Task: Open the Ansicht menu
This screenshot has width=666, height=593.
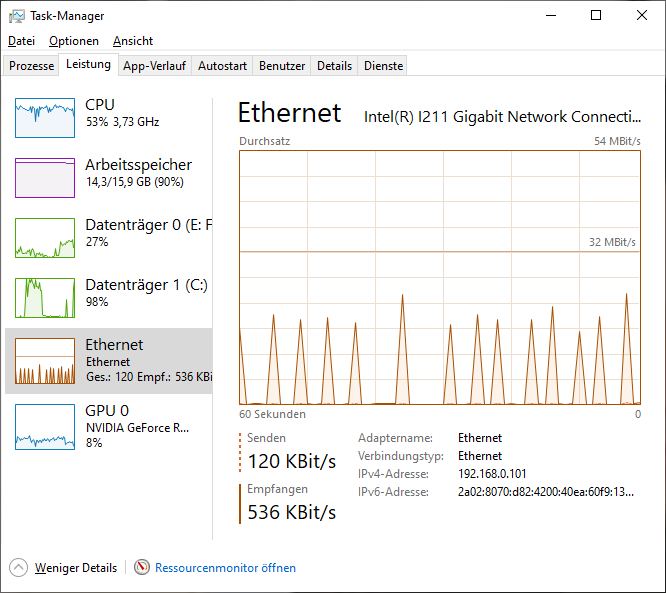Action: click(133, 41)
